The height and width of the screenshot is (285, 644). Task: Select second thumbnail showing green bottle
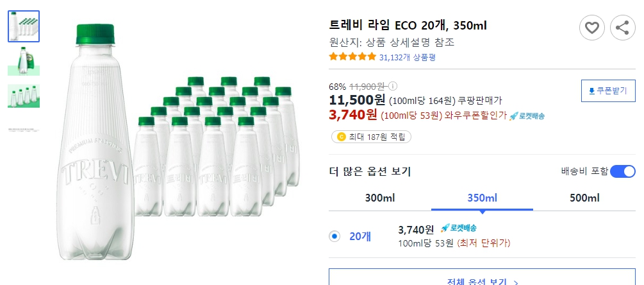point(24,61)
